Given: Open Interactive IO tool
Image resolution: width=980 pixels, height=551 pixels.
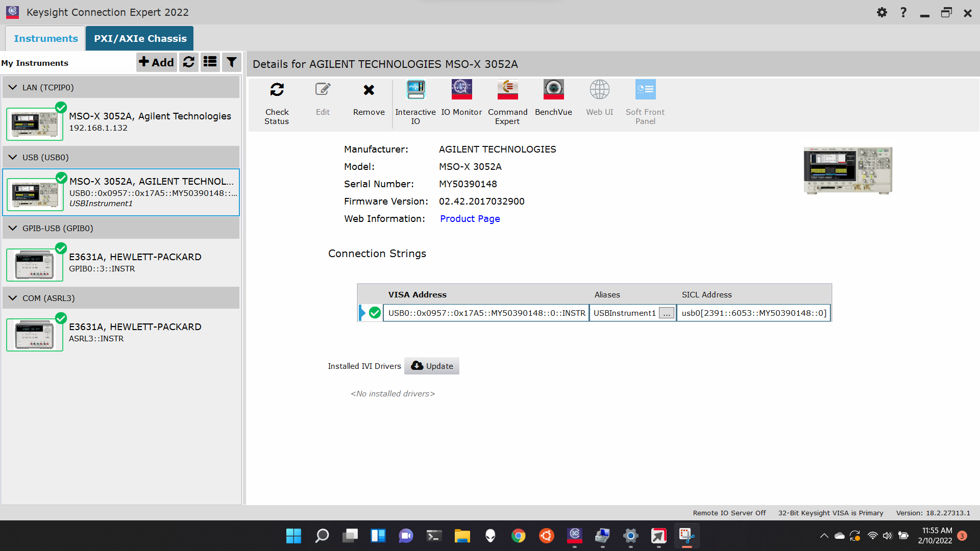Looking at the screenshot, I should pyautogui.click(x=415, y=90).
